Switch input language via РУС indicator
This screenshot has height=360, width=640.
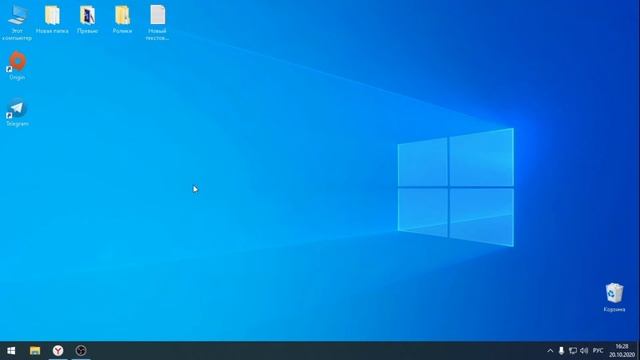coord(598,351)
